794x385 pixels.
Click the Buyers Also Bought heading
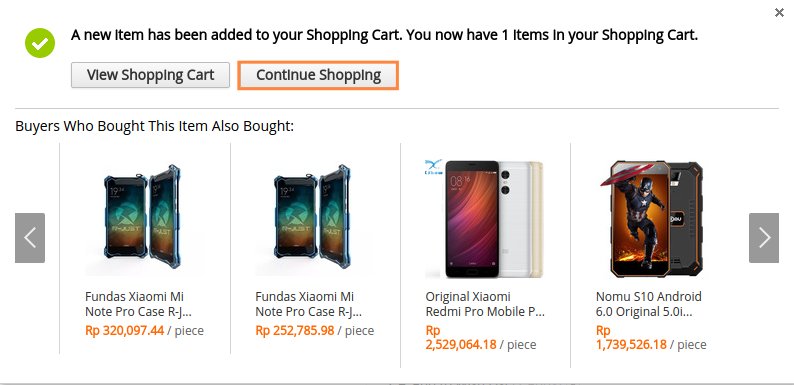[154, 126]
